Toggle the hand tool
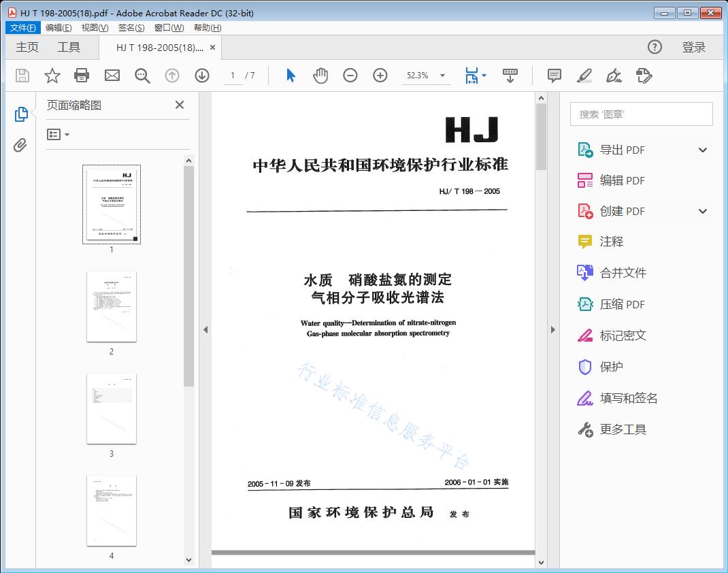728x573 pixels. pos(320,76)
